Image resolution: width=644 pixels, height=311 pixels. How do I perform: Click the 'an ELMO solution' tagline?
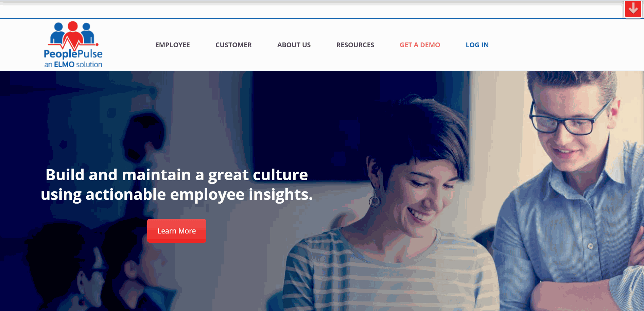[73, 65]
